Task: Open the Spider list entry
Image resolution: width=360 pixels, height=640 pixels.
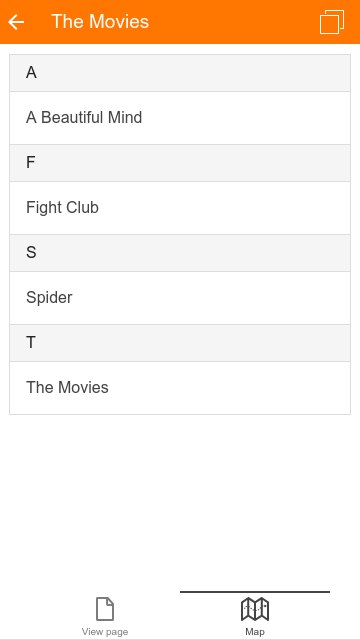Action: pos(180,298)
